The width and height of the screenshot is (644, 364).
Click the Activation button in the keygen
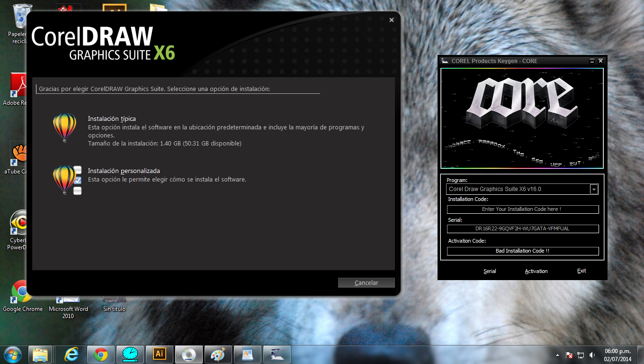pos(536,271)
